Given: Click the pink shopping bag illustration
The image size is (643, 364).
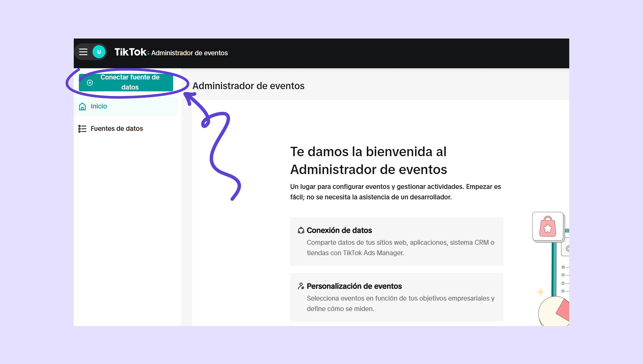Looking at the screenshot, I should 547,227.
